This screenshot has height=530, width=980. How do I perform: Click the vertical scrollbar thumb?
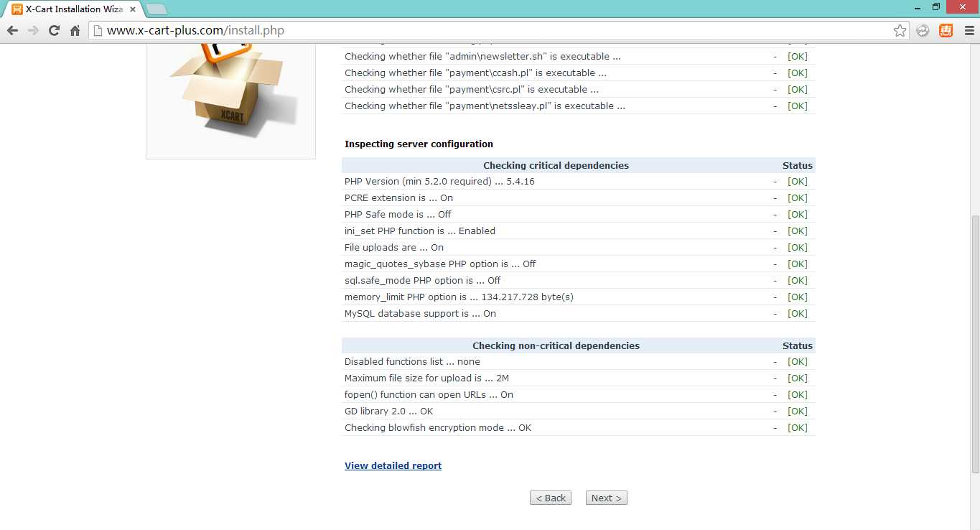point(974,343)
